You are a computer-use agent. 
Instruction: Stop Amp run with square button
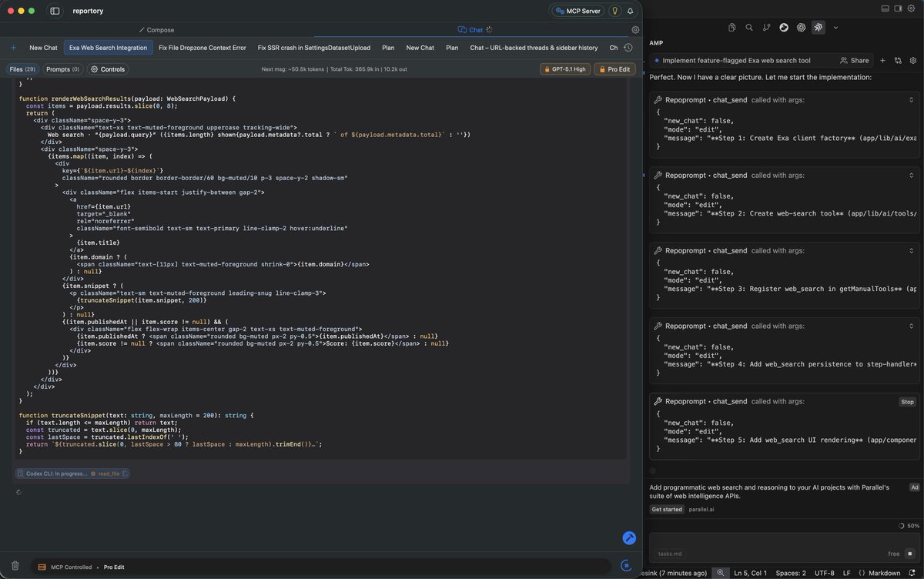(x=912, y=554)
